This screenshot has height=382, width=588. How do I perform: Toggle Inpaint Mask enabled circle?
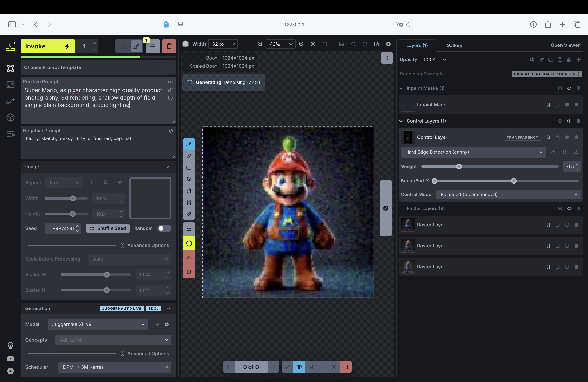click(567, 104)
